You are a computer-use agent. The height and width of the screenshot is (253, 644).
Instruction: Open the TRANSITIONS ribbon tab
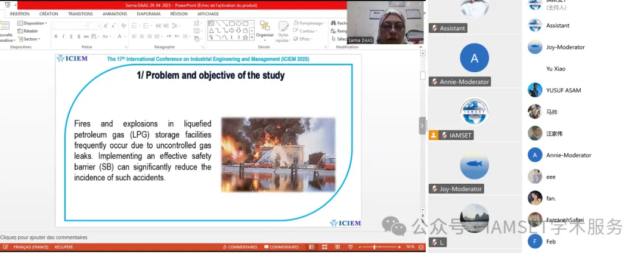[x=80, y=14]
